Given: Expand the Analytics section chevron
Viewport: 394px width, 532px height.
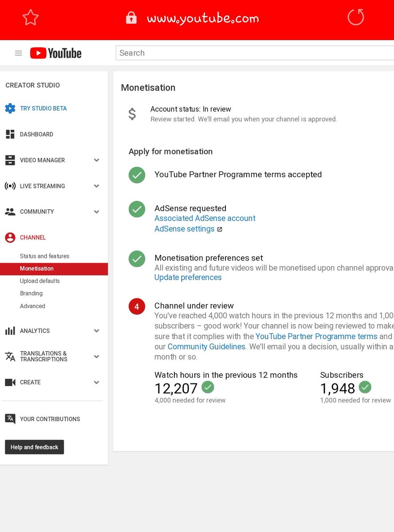Looking at the screenshot, I should pos(97,331).
